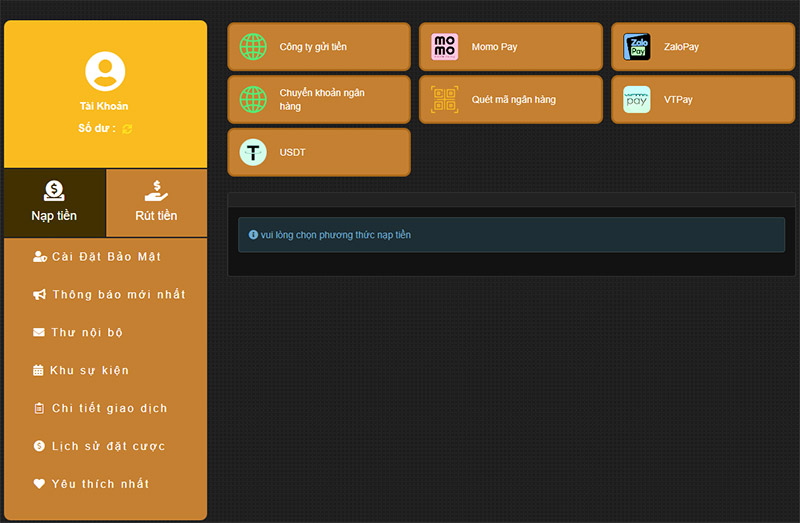Open Thư nội bộ inbox
The height and width of the screenshot is (523, 800).
(87, 332)
